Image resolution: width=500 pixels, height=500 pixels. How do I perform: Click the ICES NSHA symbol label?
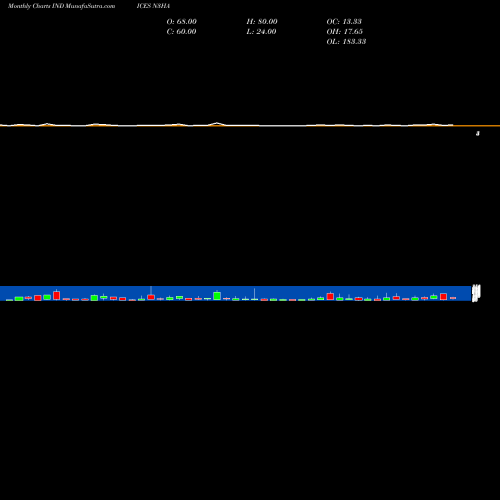[x=153, y=6]
